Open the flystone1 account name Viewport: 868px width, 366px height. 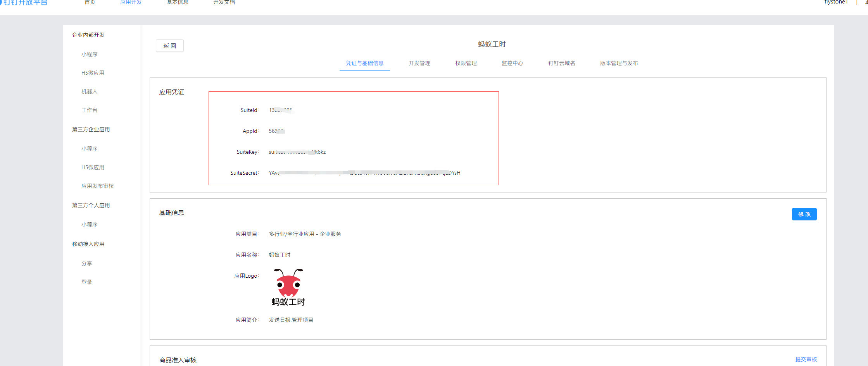pyautogui.click(x=836, y=2)
